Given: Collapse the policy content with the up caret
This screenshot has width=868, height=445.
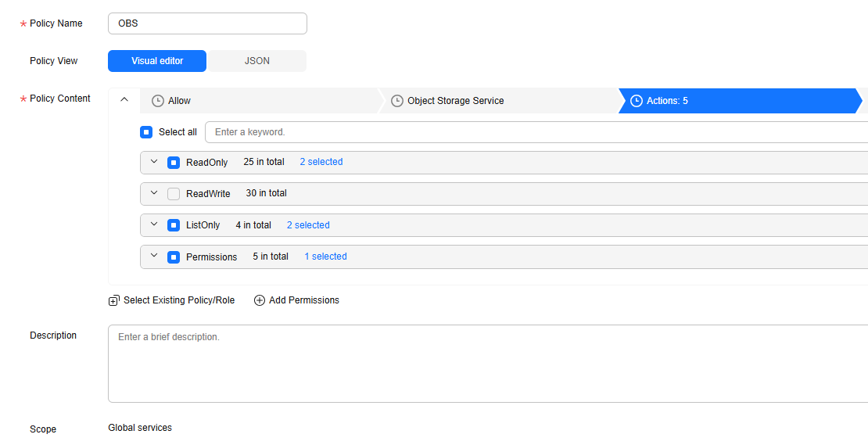Looking at the screenshot, I should click(124, 99).
